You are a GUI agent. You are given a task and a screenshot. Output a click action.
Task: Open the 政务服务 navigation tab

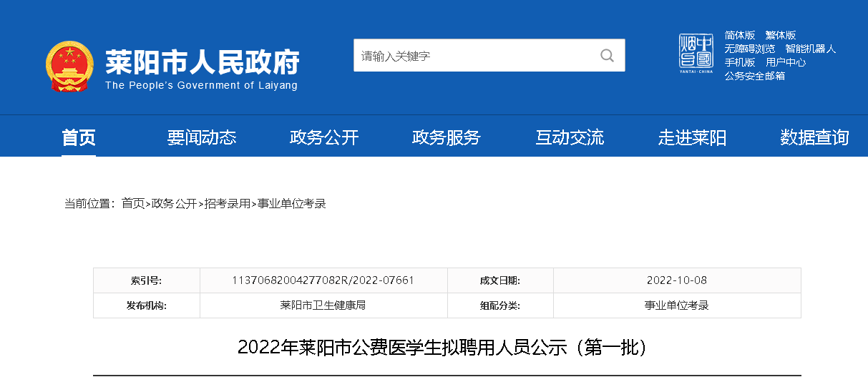pos(447,137)
